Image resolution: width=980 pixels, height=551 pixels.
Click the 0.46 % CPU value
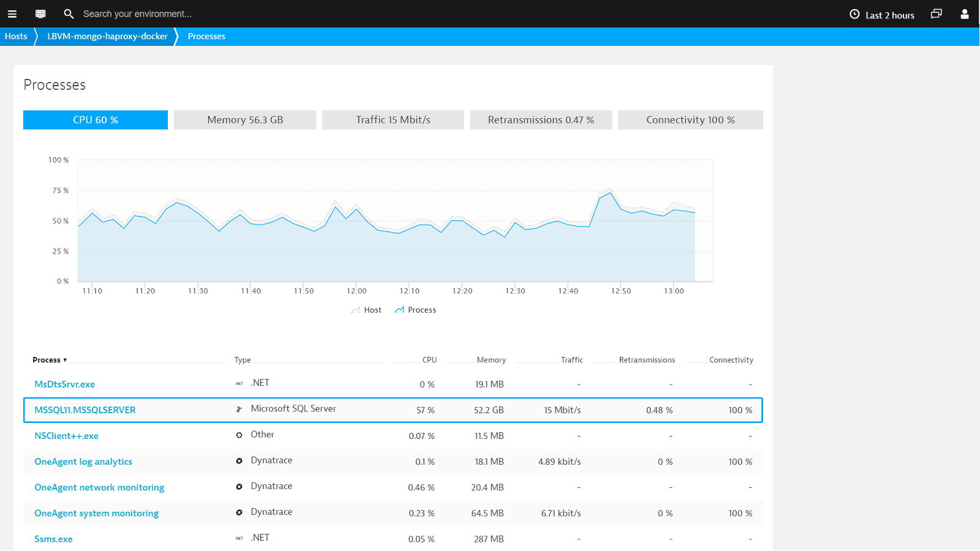coord(421,487)
